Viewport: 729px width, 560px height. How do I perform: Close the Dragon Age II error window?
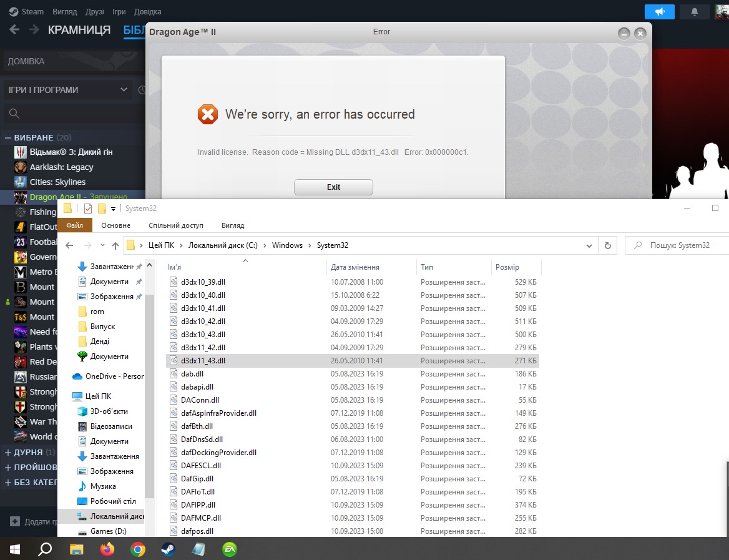coord(640,34)
